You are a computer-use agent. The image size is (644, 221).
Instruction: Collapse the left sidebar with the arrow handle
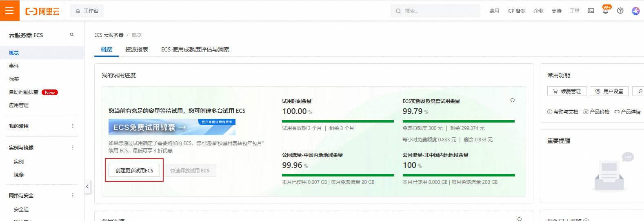point(87,187)
